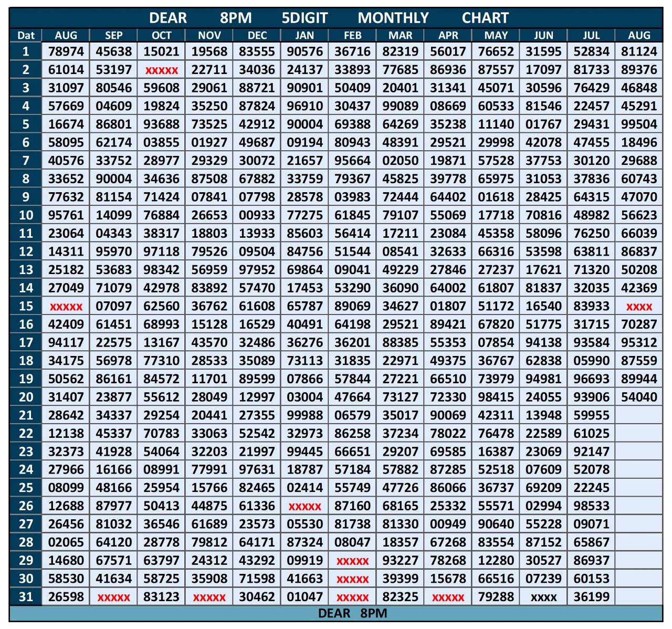Select the red xxxxx in JAN row 26
672x629 pixels.
click(304, 507)
